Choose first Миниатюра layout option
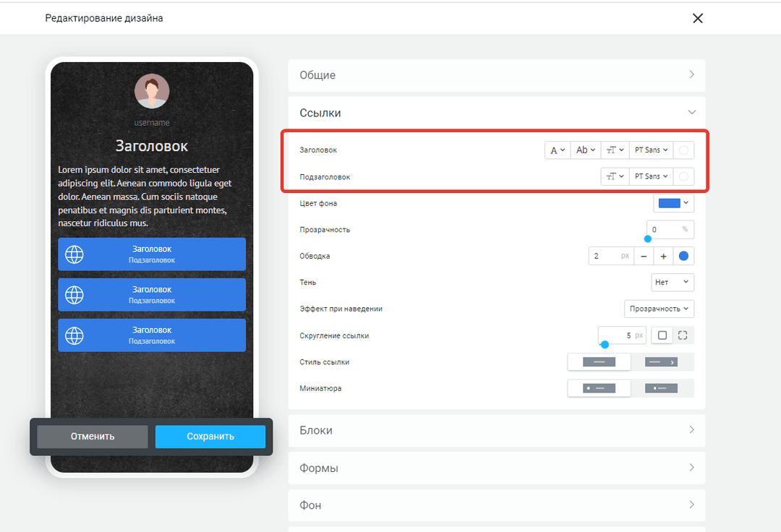Screen dimensions: 781x532 599,388
